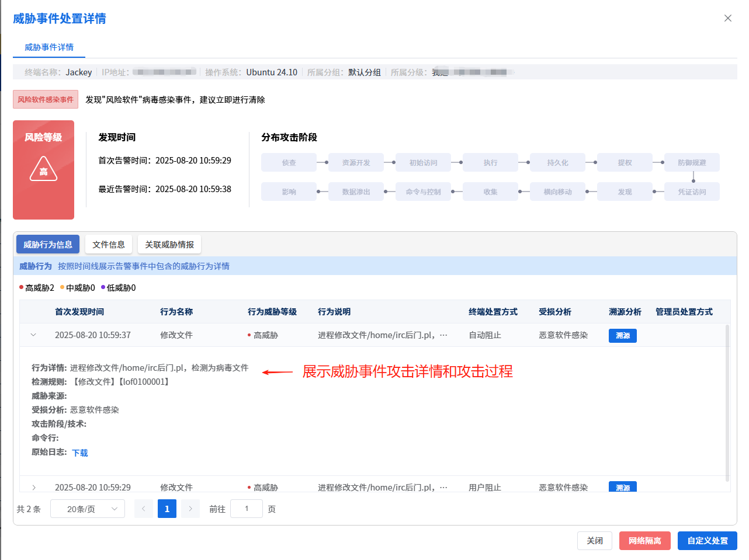Click 溯源 button in second behavior row
The image size is (749, 560).
[622, 487]
